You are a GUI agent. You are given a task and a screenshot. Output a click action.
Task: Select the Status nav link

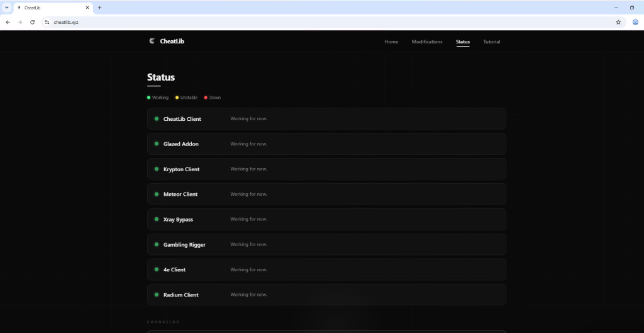[463, 42]
